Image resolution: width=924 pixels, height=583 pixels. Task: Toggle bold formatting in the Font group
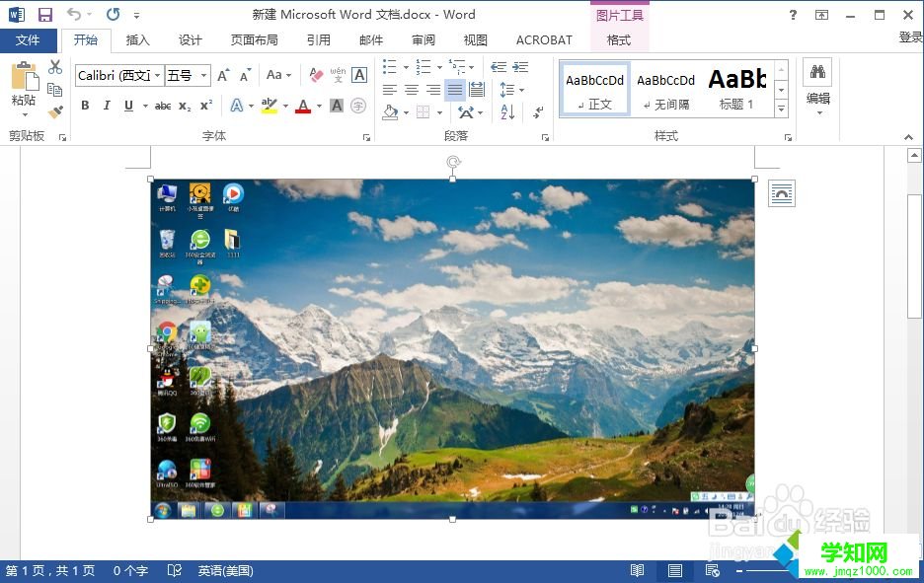(86, 105)
